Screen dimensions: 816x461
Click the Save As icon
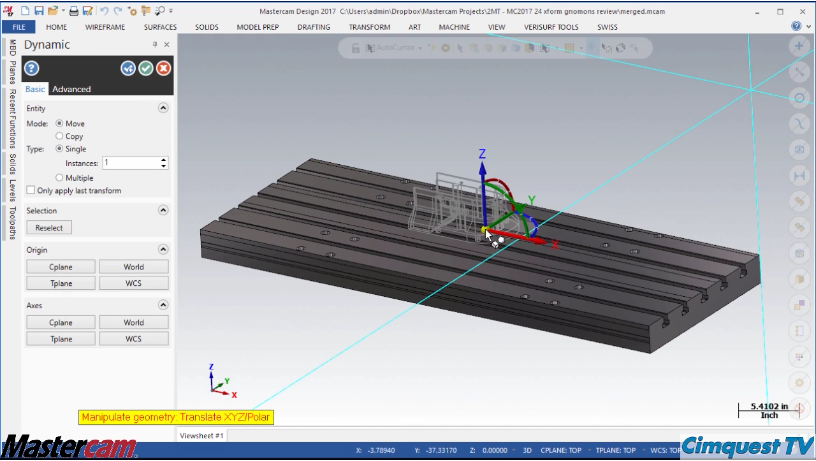click(87, 11)
